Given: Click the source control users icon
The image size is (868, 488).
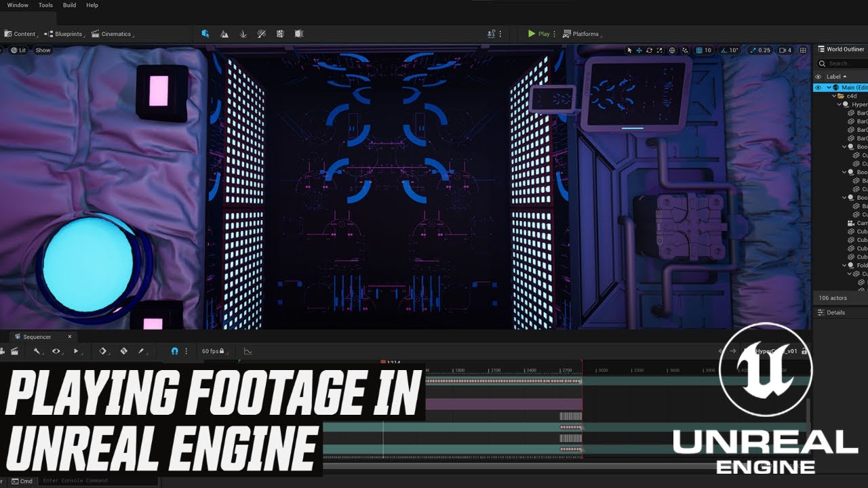Looking at the screenshot, I should click(x=492, y=34).
